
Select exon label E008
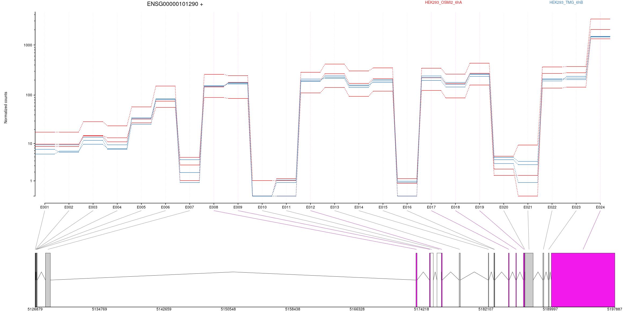click(x=214, y=207)
